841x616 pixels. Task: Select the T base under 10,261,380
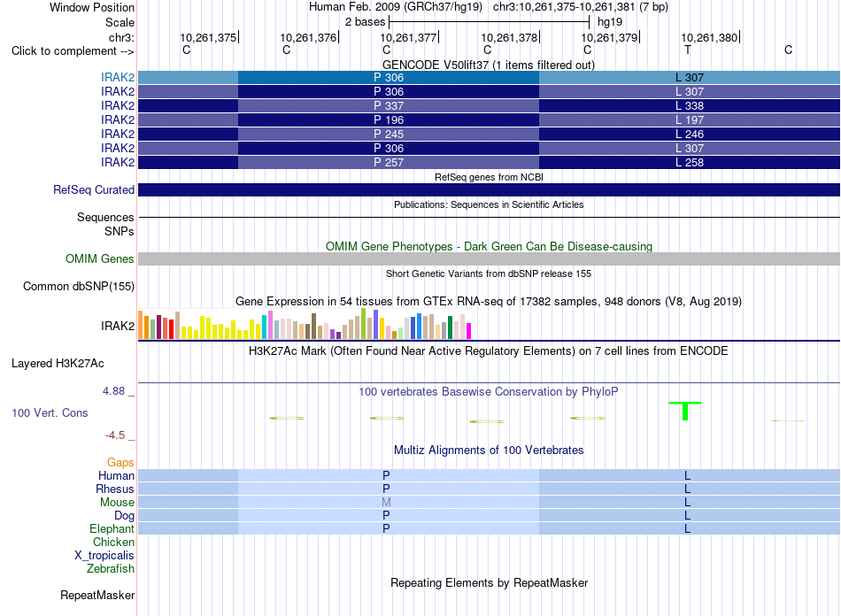688,50
